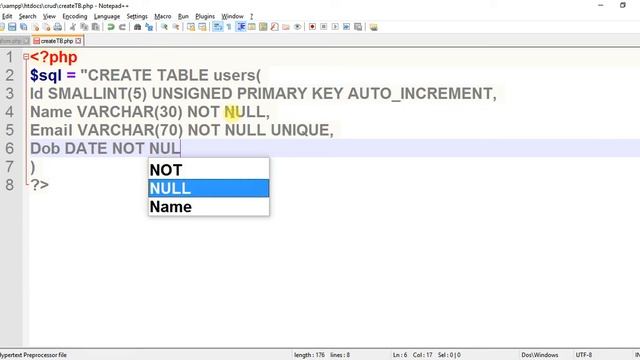Click the Save file icon
This screenshot has width=640, height=360.
click(12, 27)
